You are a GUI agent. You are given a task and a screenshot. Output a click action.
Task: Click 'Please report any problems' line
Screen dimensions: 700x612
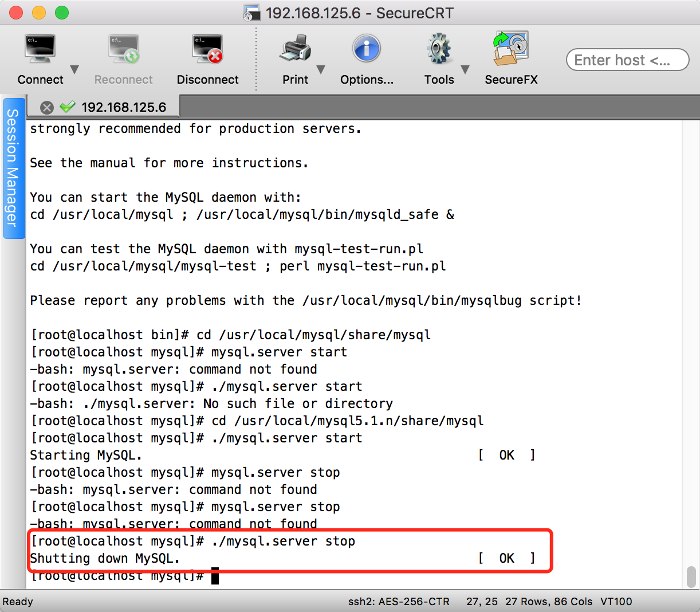(306, 300)
